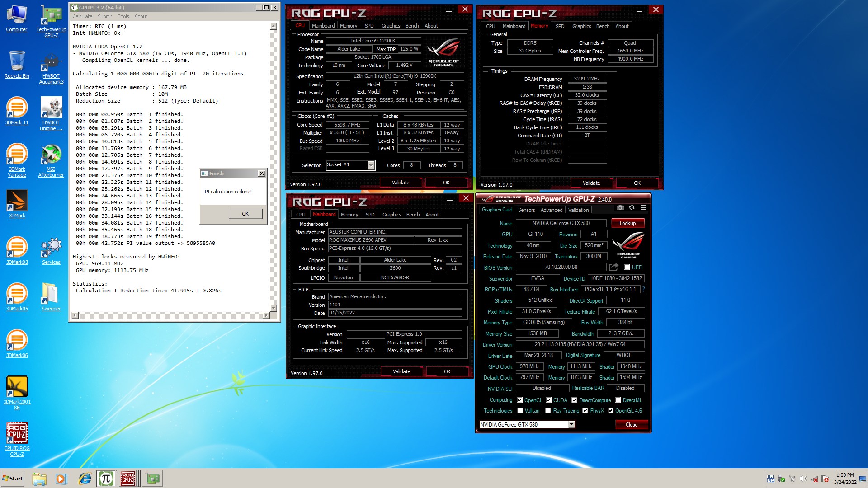Image resolution: width=868 pixels, height=488 pixels.
Task: Click the GPU-Z screenshot camera icon
Action: pos(620,208)
